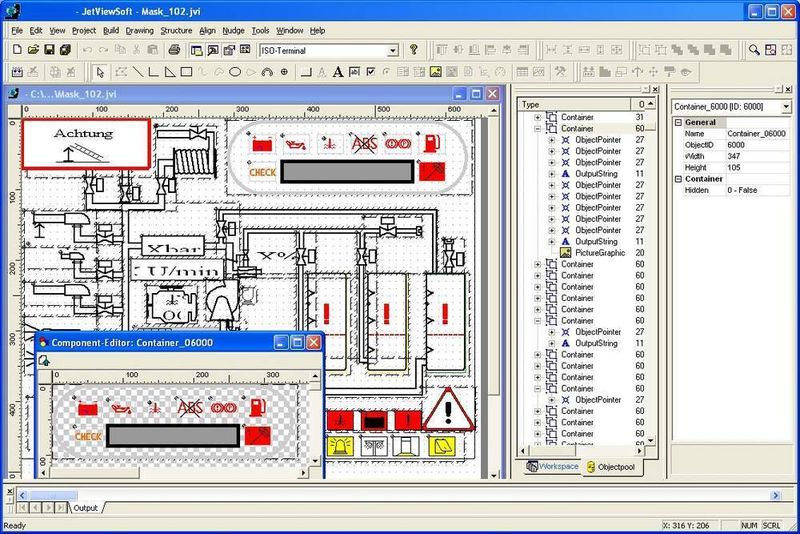Select the PictureGraphic tree row

[x=599, y=253]
